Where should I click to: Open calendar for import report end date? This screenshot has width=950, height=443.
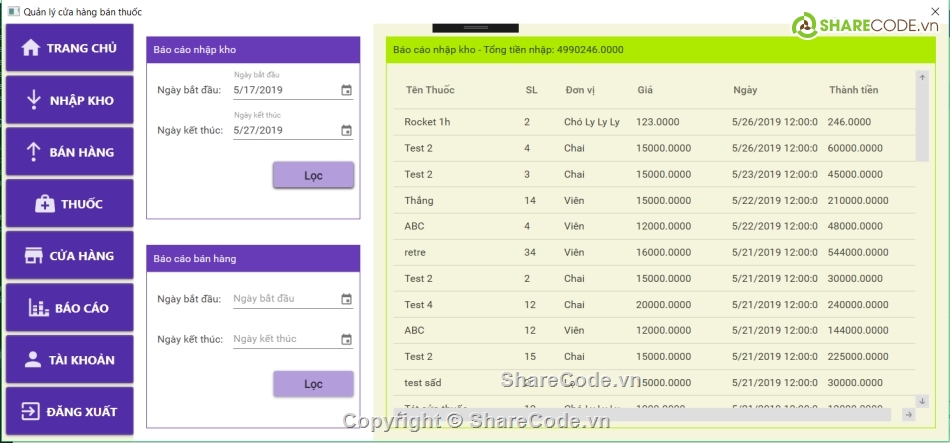click(346, 130)
